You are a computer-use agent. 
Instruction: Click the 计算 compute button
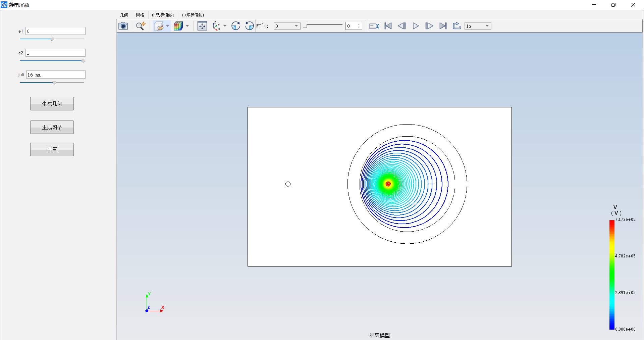point(52,149)
